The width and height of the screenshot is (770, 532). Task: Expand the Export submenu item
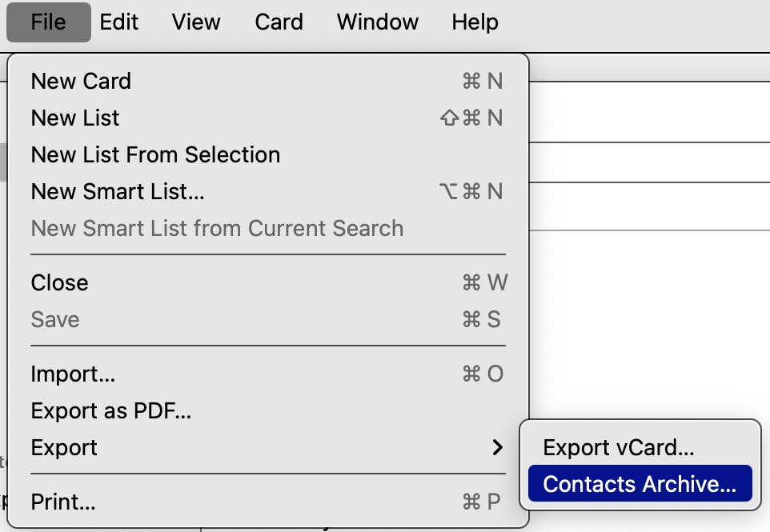[x=64, y=448]
